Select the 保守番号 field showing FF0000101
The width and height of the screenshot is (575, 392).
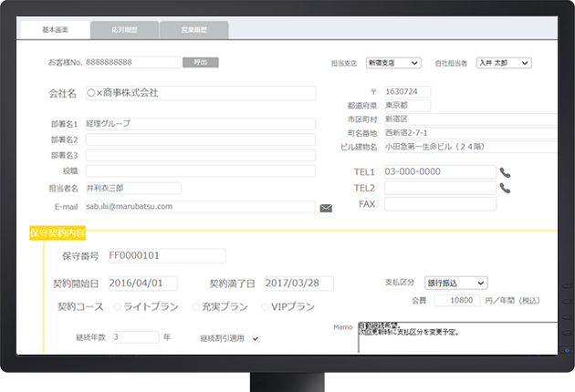click(x=165, y=256)
